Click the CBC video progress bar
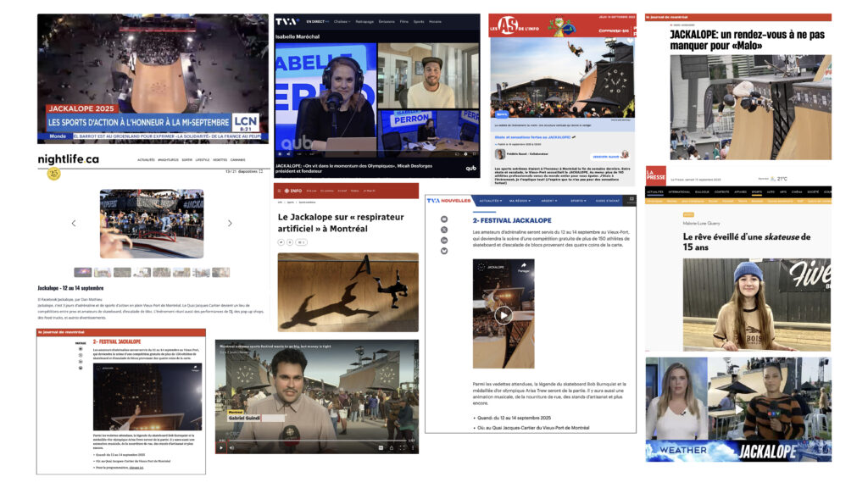The image size is (868, 488). click(314, 440)
